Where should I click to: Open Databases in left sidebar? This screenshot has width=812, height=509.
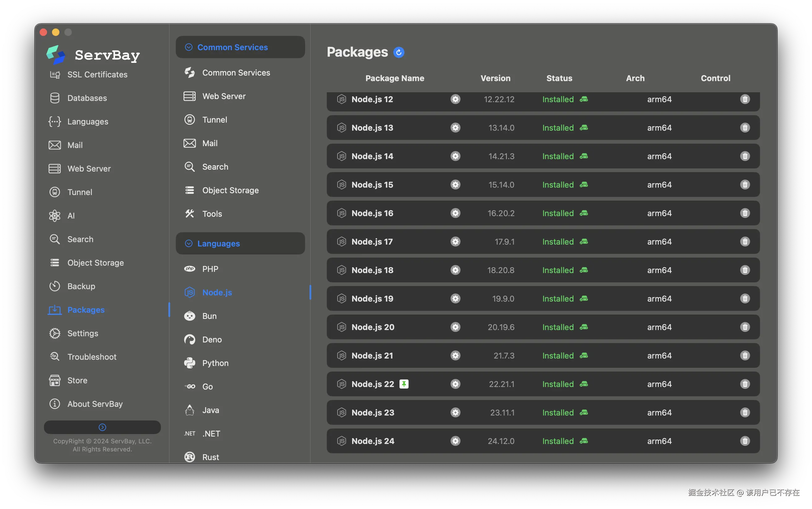coord(87,98)
